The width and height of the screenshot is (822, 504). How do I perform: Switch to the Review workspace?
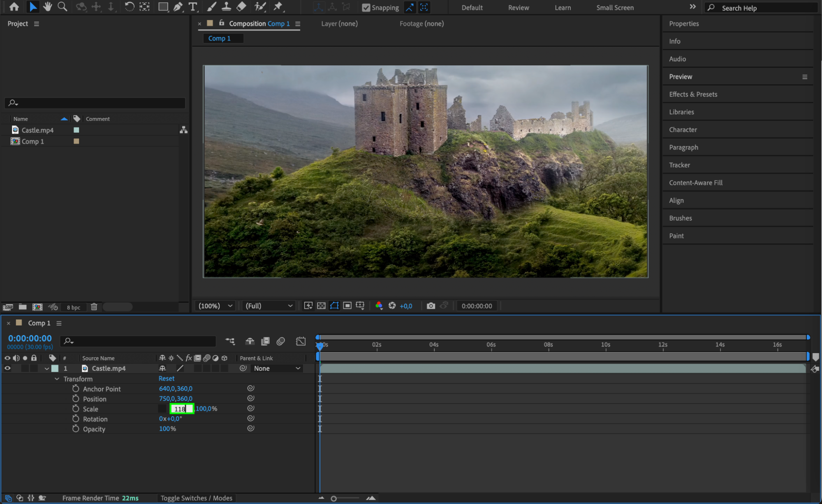518,7
